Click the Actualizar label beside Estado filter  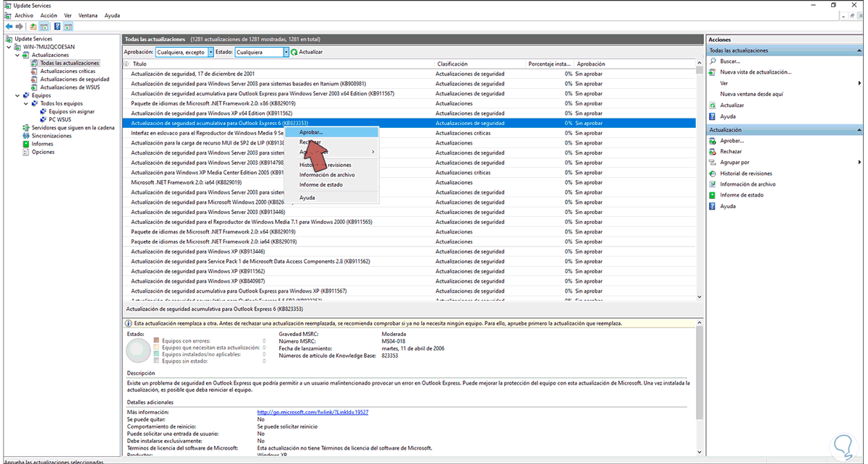(311, 52)
